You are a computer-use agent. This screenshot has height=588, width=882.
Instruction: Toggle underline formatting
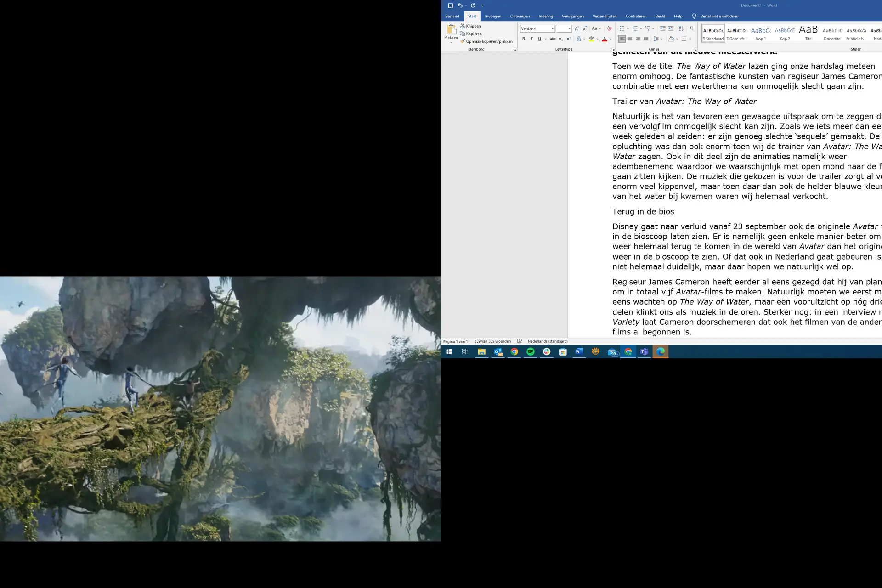[x=539, y=39]
